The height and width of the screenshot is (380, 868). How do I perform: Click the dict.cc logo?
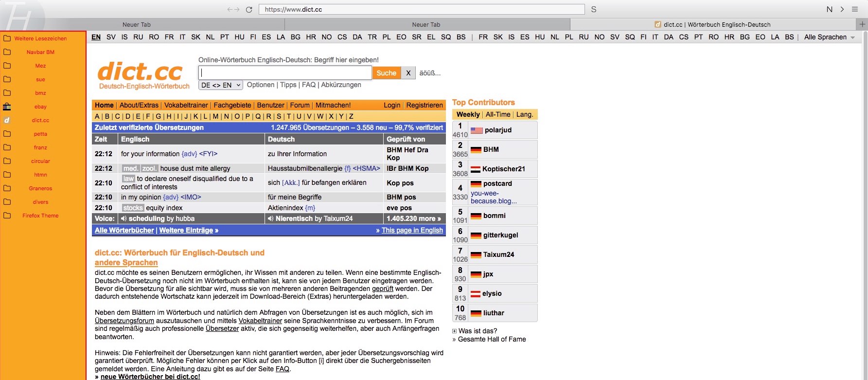pyautogui.click(x=140, y=72)
